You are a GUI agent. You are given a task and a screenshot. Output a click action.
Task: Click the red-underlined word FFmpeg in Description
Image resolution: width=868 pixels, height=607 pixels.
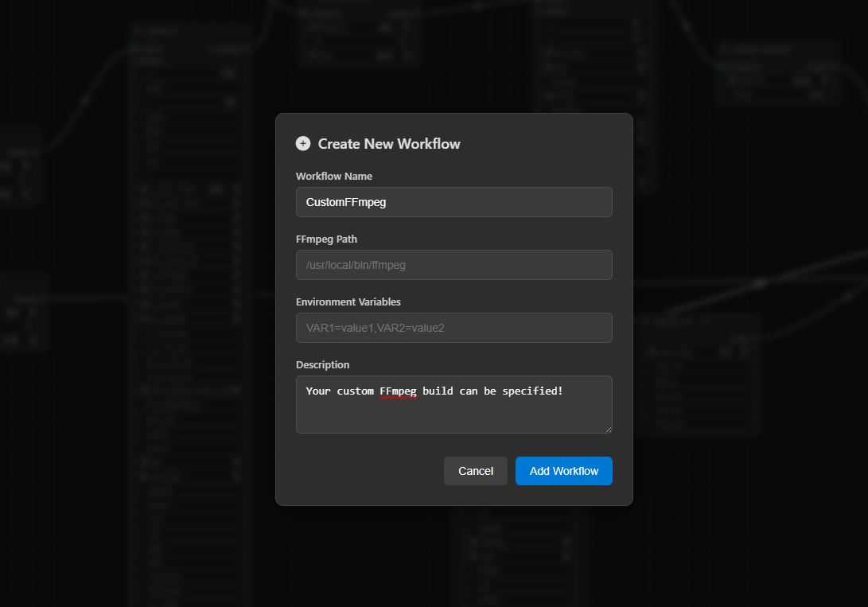398,391
